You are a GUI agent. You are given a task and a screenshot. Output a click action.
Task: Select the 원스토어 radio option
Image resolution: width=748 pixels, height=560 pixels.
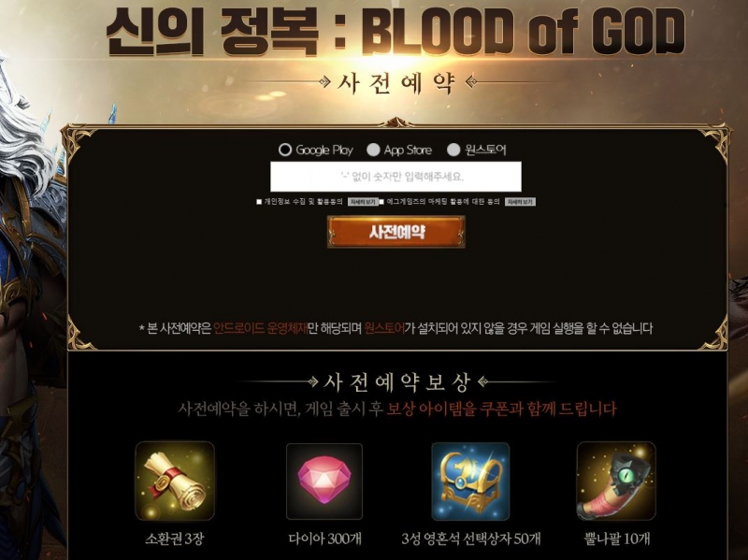453,150
